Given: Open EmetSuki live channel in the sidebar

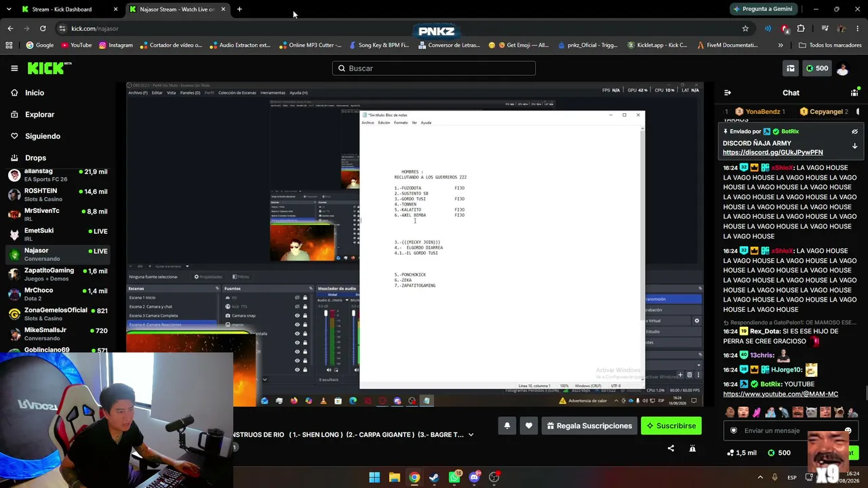Looking at the screenshot, I should click(58, 235).
